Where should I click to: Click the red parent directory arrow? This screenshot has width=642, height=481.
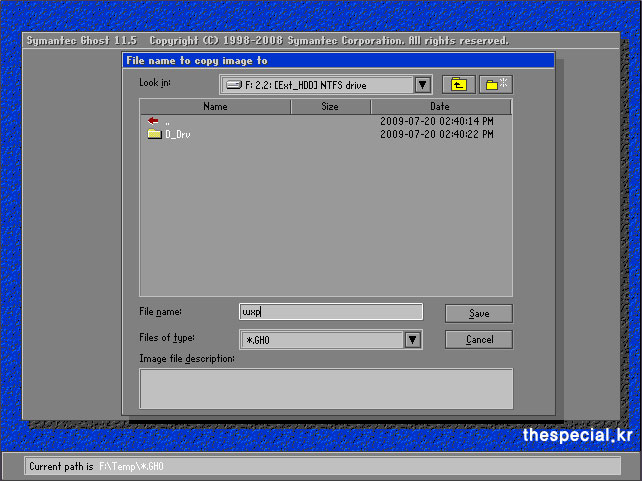(x=153, y=121)
